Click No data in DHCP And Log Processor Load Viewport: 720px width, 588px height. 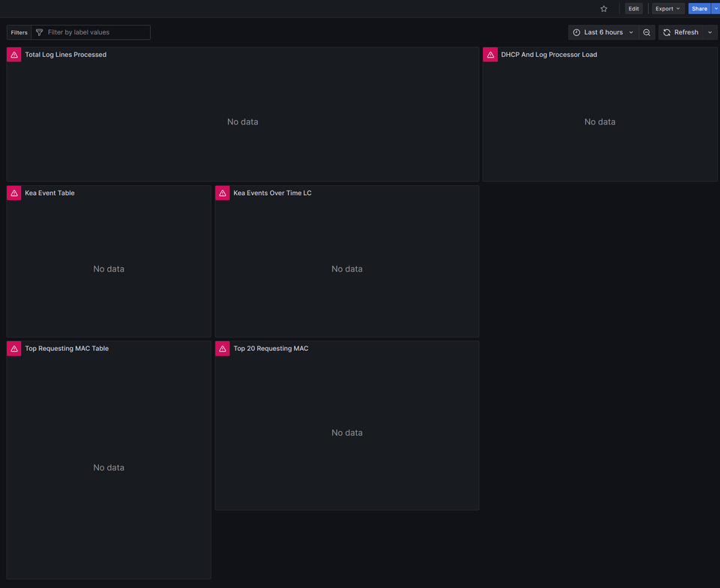[600, 121]
